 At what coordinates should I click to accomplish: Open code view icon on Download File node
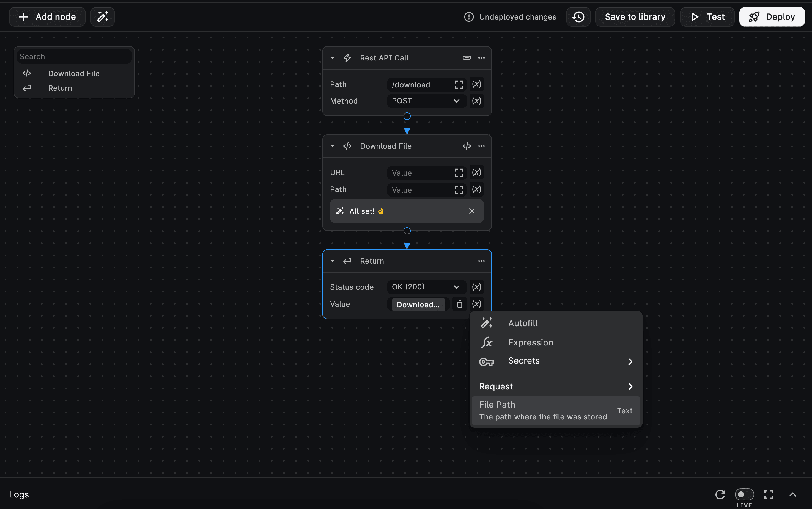coord(467,146)
